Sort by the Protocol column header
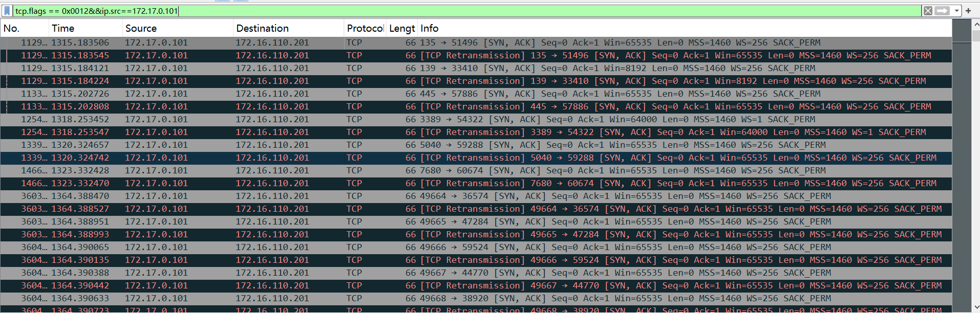The image size is (980, 313). point(365,29)
